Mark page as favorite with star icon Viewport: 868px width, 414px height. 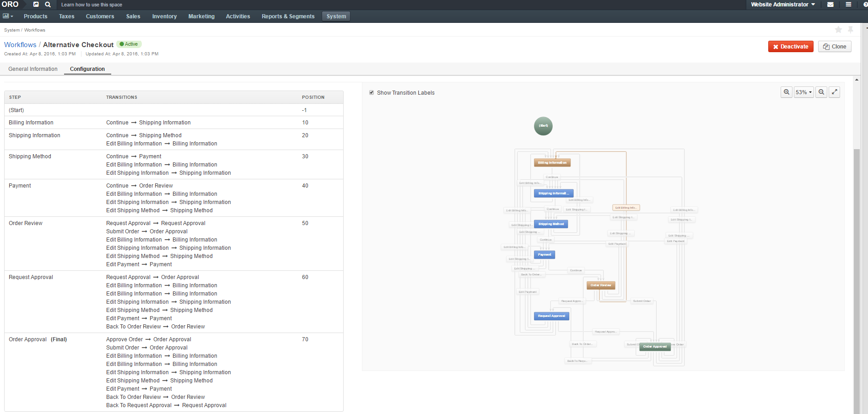838,30
